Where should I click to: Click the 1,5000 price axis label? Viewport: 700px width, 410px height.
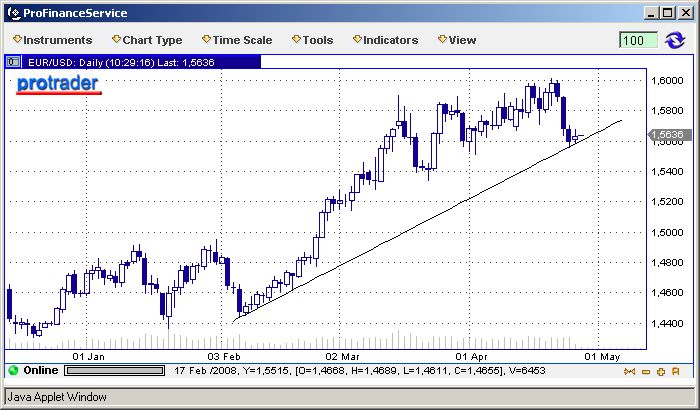tap(667, 232)
